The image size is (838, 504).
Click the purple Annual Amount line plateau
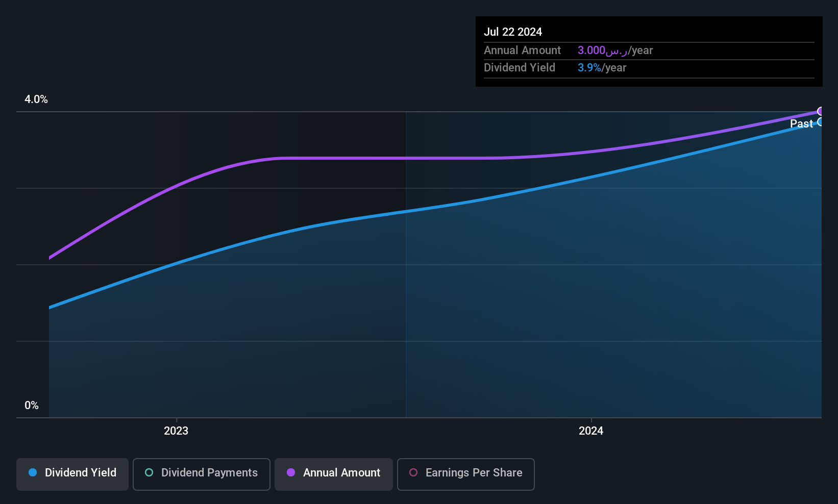388,158
